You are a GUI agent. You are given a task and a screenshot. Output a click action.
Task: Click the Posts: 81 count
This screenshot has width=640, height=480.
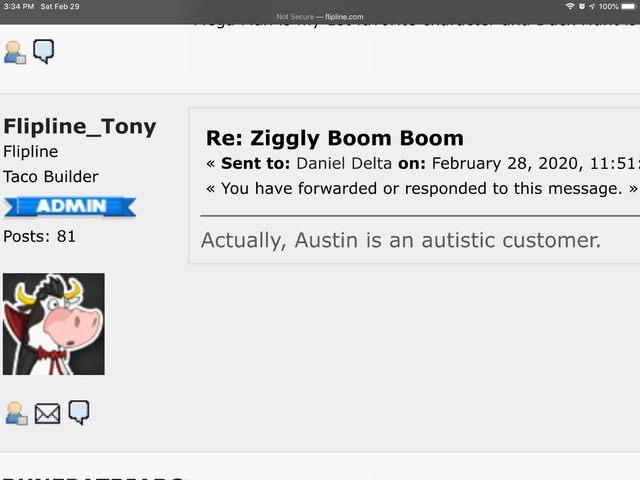pyautogui.click(x=39, y=236)
